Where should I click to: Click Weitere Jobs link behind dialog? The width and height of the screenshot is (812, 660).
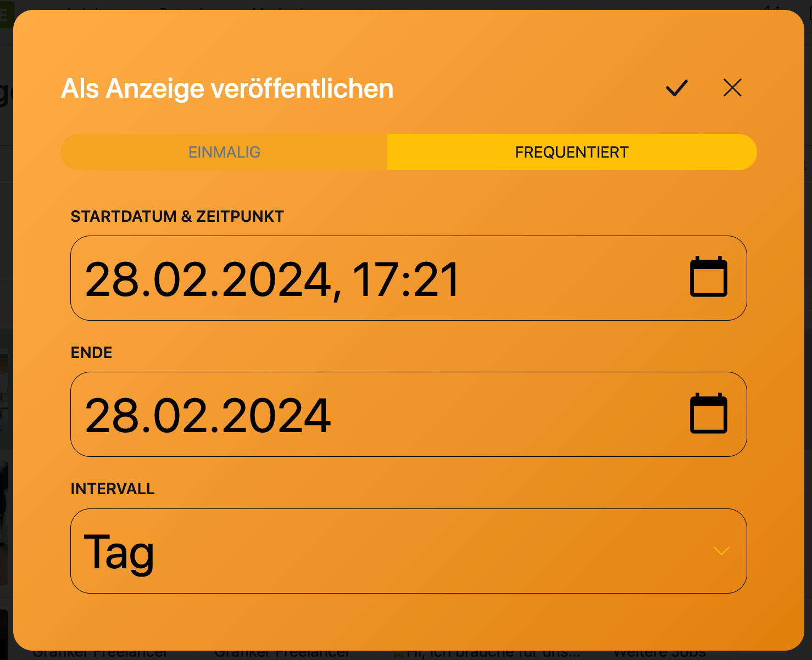tap(659, 653)
